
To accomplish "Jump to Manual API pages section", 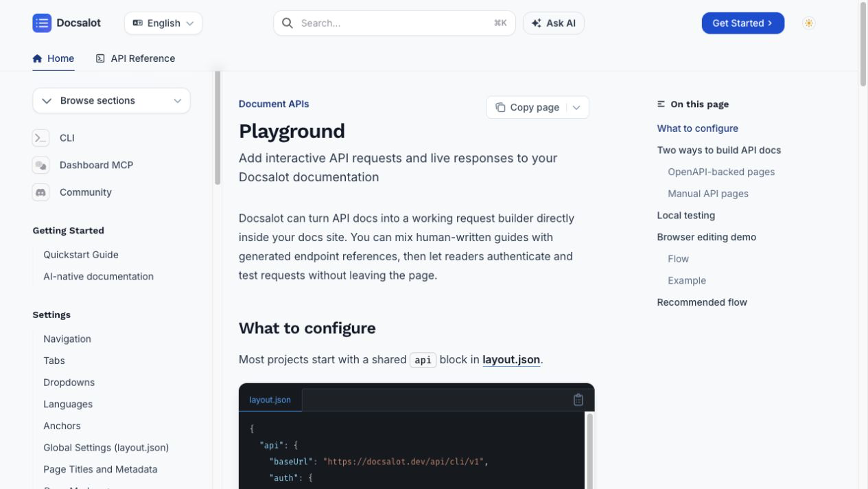I will coord(708,194).
